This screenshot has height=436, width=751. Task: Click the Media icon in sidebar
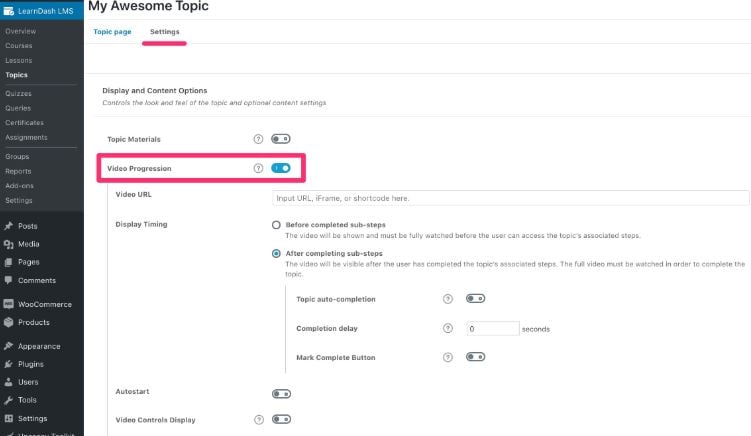coord(9,244)
